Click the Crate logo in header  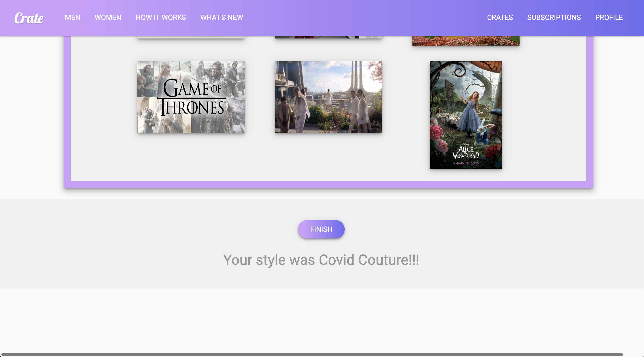[29, 18]
